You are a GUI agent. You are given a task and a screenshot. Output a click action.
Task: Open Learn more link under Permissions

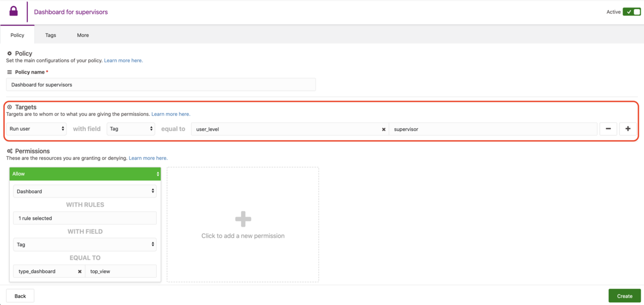(x=148, y=158)
